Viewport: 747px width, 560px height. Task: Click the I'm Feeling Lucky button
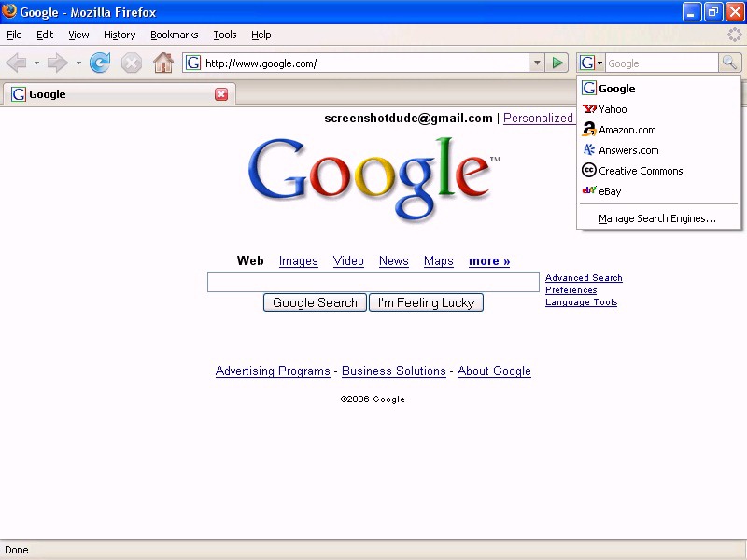point(427,302)
